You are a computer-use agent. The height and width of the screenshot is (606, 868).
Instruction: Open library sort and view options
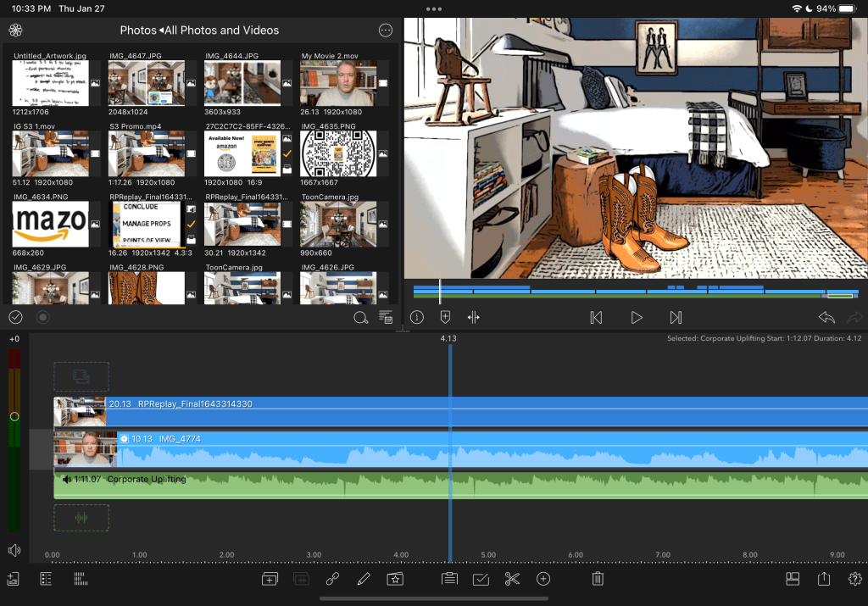click(x=386, y=318)
